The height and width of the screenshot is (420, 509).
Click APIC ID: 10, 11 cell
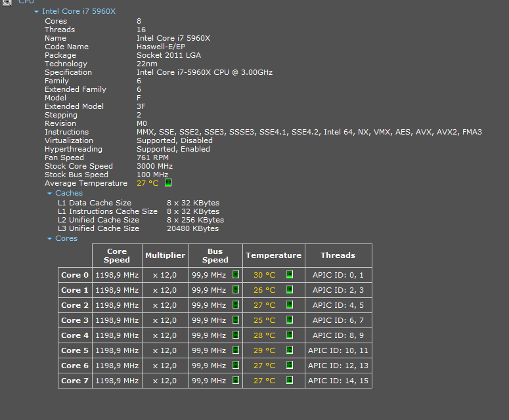tap(338, 350)
